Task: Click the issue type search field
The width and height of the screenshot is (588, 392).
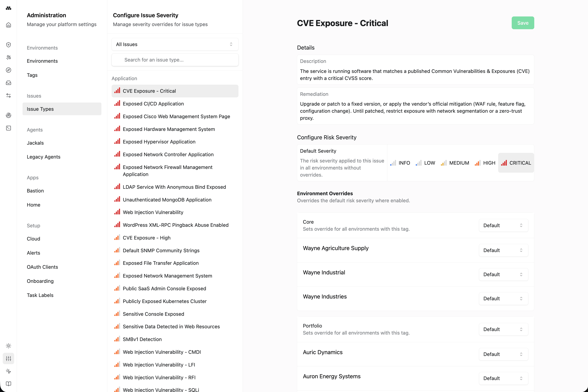Action: [175, 60]
